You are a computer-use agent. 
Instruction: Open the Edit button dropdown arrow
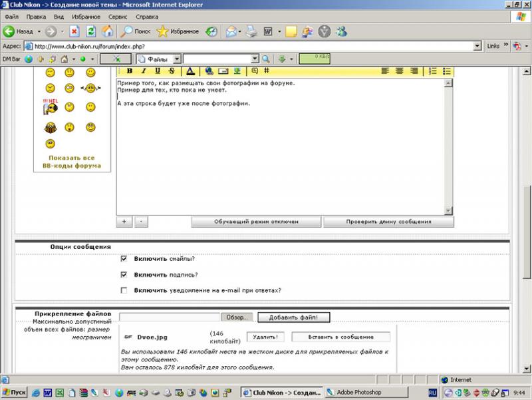pos(279,31)
